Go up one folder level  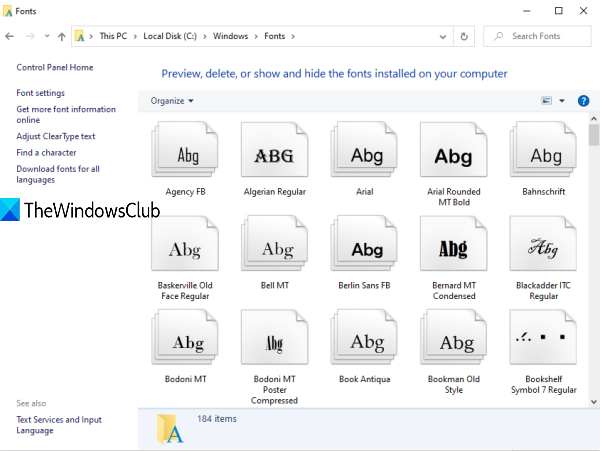[62, 36]
